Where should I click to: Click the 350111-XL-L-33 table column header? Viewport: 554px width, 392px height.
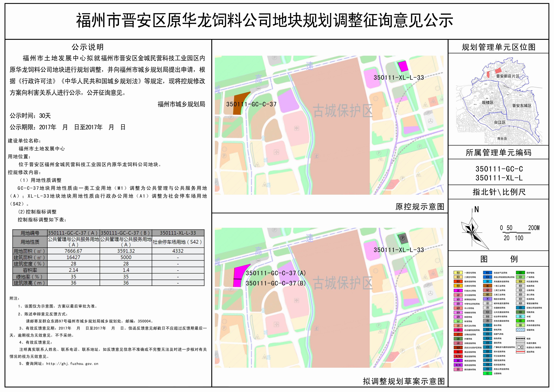[x=178, y=233]
